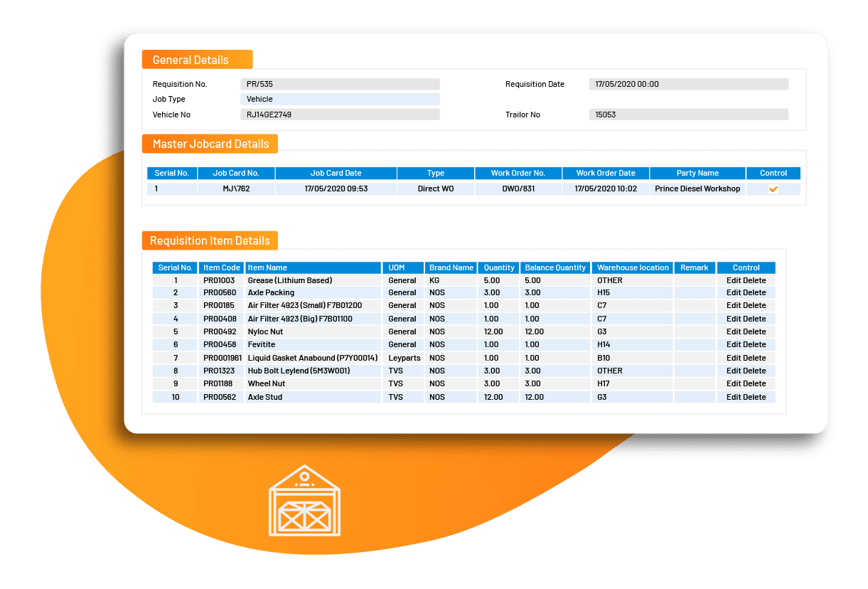Click Edit Delete for Wheel Nut row
Screen dimensions: 868x589
(x=746, y=384)
